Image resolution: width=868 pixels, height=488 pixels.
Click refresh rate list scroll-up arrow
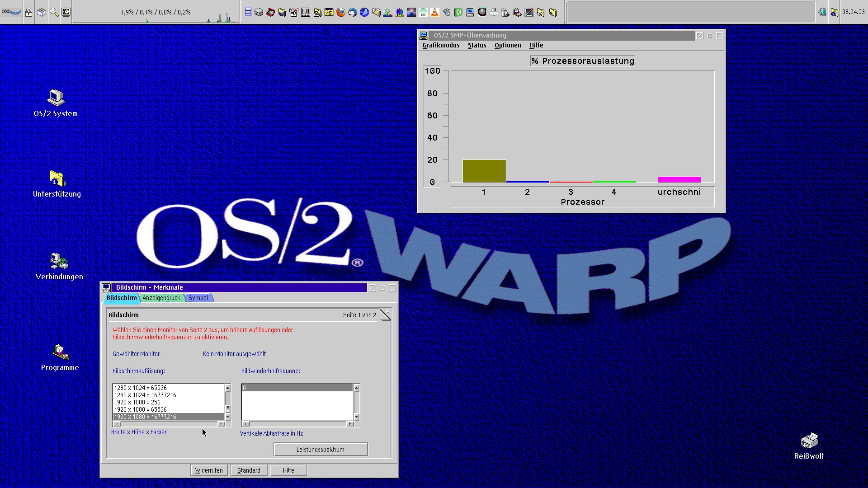click(357, 388)
